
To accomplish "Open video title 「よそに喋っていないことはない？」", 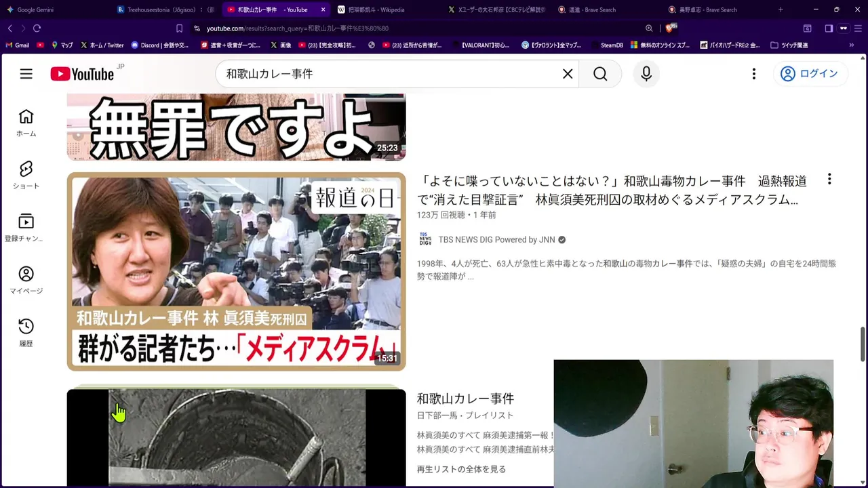I will pos(612,190).
